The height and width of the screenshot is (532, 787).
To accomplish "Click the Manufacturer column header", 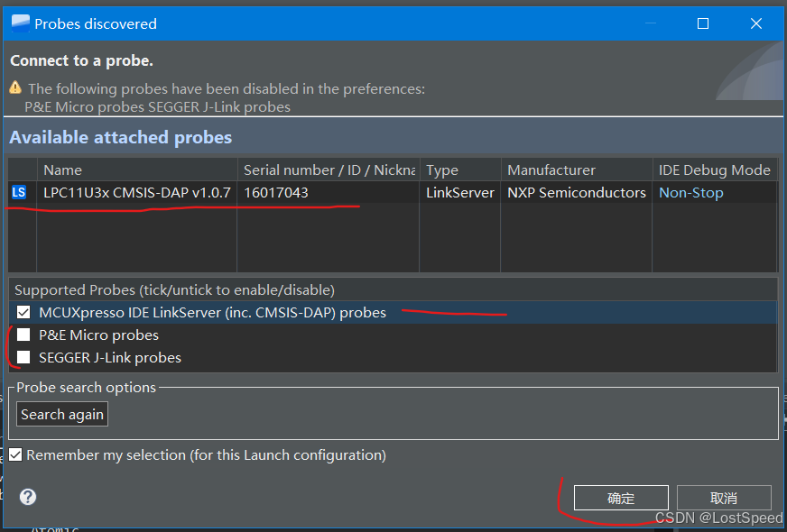I will click(577, 170).
